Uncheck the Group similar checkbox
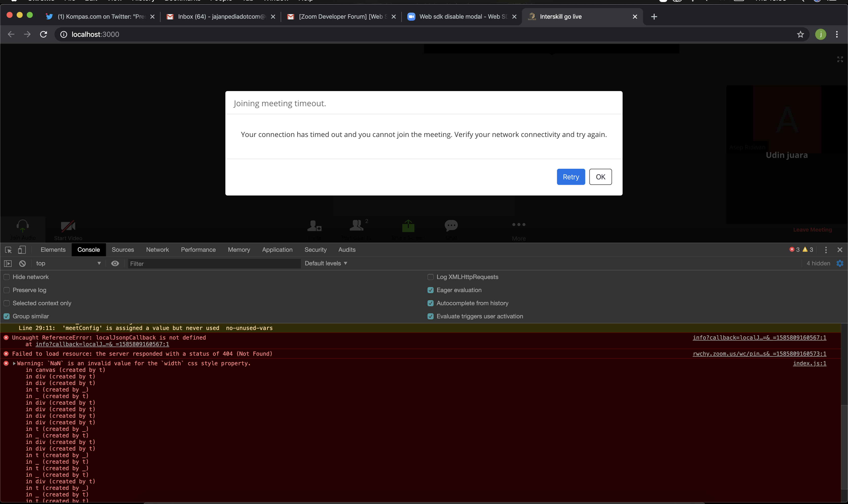 pyautogui.click(x=7, y=316)
